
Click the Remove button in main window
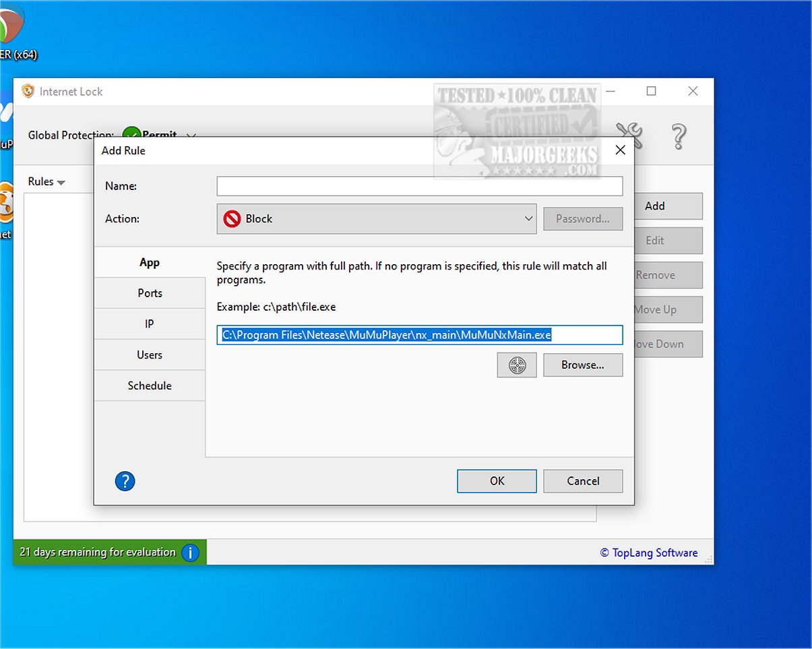pyautogui.click(x=667, y=275)
